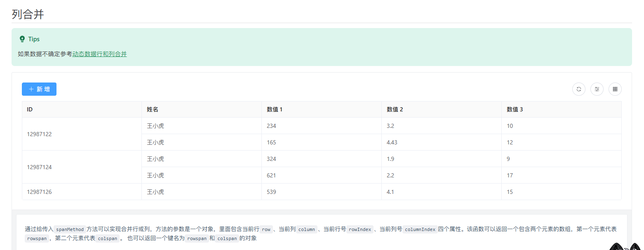Click the refresh table icon

pos(578,89)
